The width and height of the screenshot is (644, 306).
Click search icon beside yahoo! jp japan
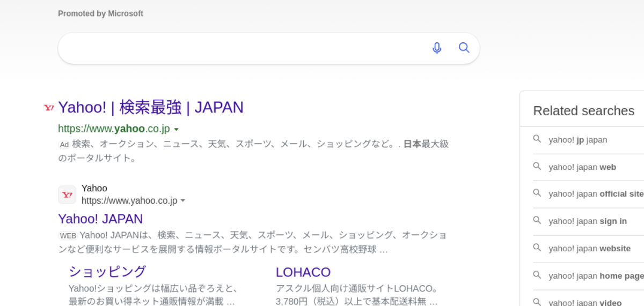point(537,139)
